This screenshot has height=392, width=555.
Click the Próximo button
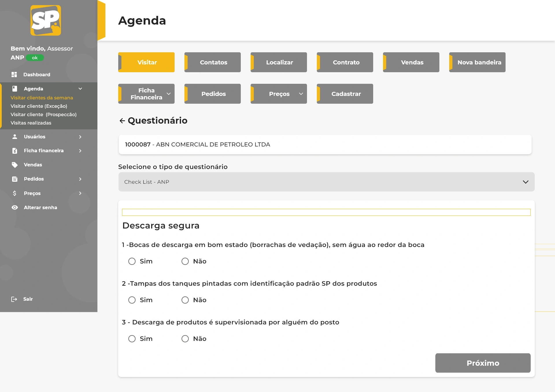pyautogui.click(x=483, y=363)
